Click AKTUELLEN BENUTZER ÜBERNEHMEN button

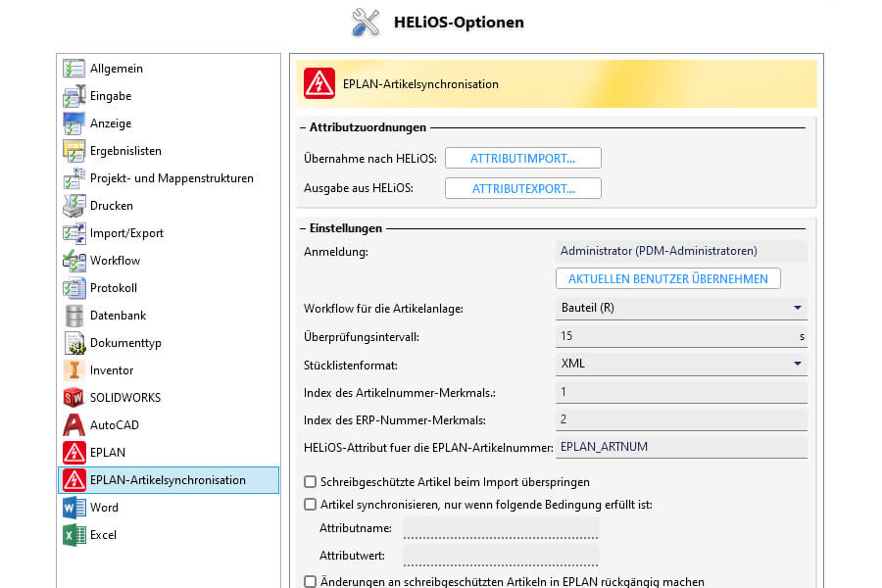[x=667, y=278]
